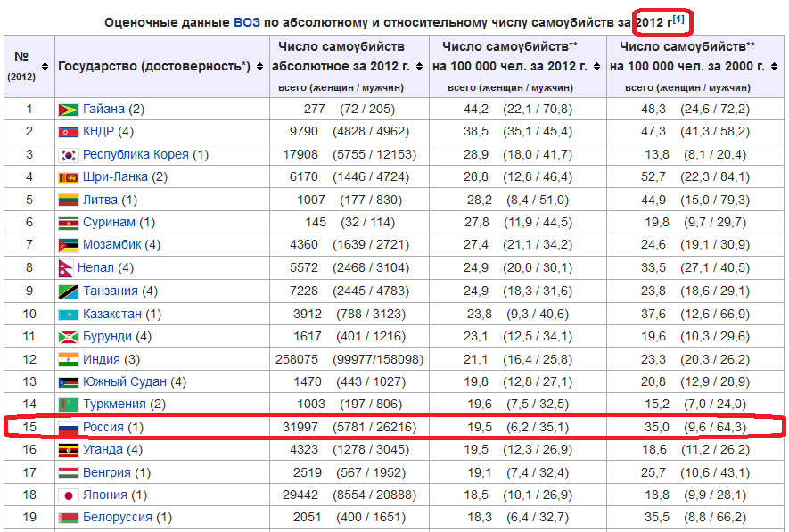Image resolution: width=789 pixels, height=532 pixels.
Task: Open the Республика Корея link
Action: [136, 154]
